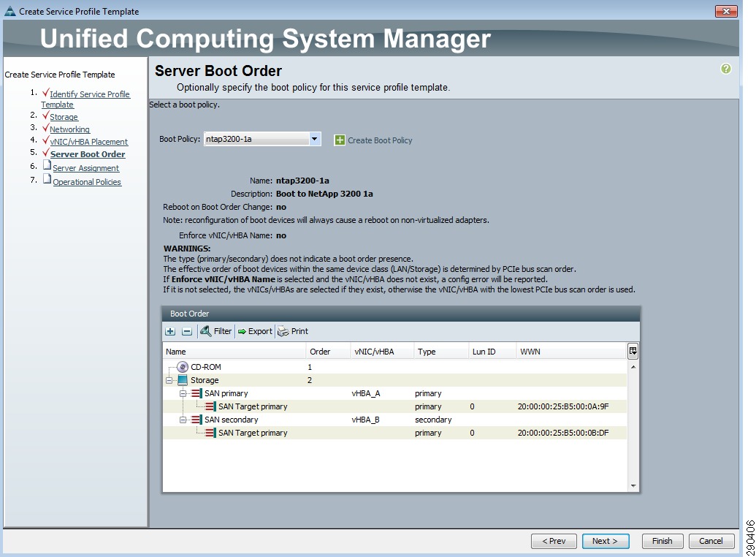Click the Print toolbar label
This screenshot has height=557, width=756.
click(299, 331)
